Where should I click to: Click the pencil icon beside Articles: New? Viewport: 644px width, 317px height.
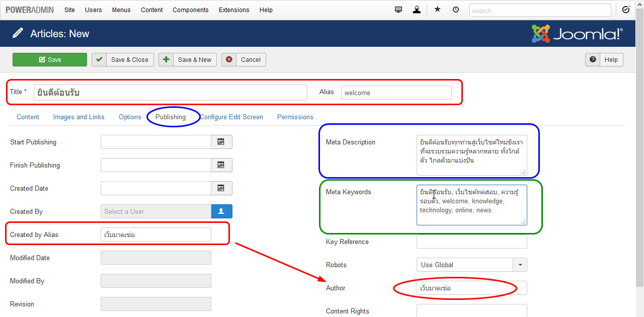click(19, 33)
